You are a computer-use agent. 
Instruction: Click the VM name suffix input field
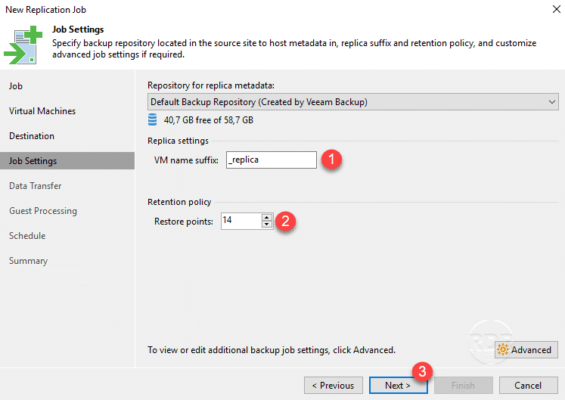click(x=271, y=160)
